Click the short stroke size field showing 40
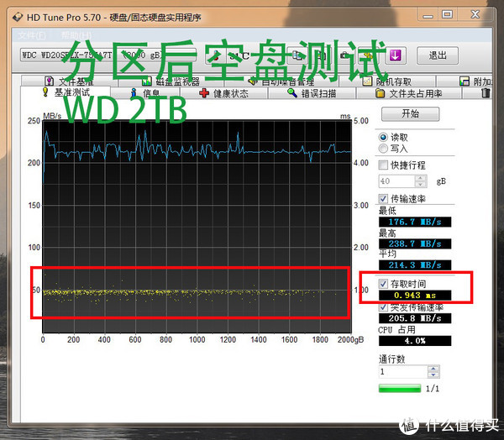This screenshot has height=440, width=504. tap(396, 181)
